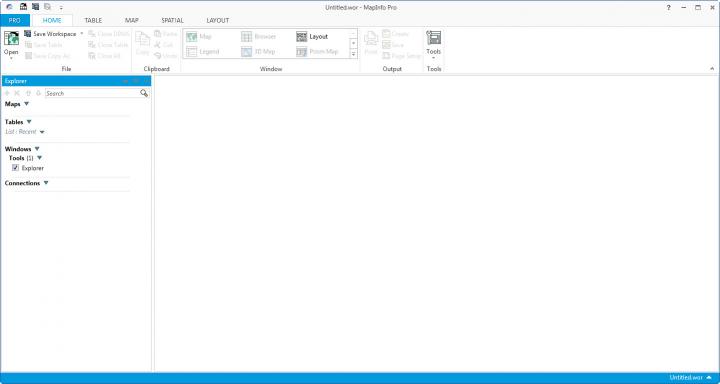Click the Explorer remove X icon
Viewport: 720px width, 384px height.
click(x=17, y=93)
